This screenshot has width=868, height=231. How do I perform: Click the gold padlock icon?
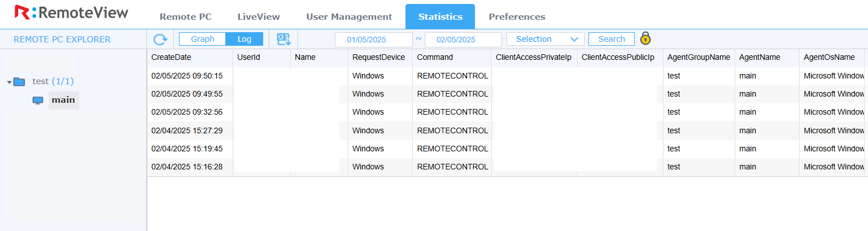pyautogui.click(x=645, y=38)
